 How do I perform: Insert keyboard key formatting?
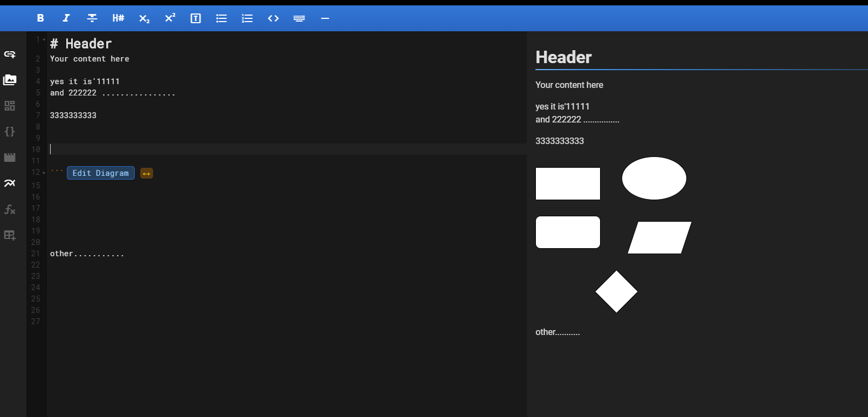(299, 18)
